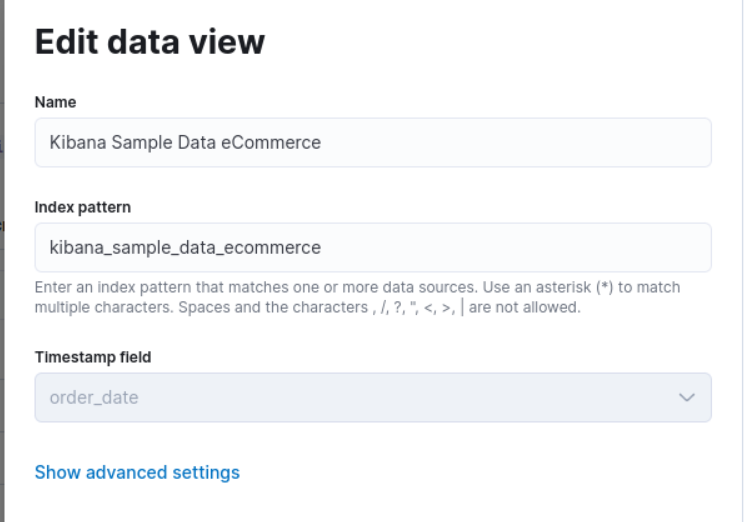This screenshot has height=522, width=746.
Task: Place cursor at end of Name field
Action: tap(500, 142)
